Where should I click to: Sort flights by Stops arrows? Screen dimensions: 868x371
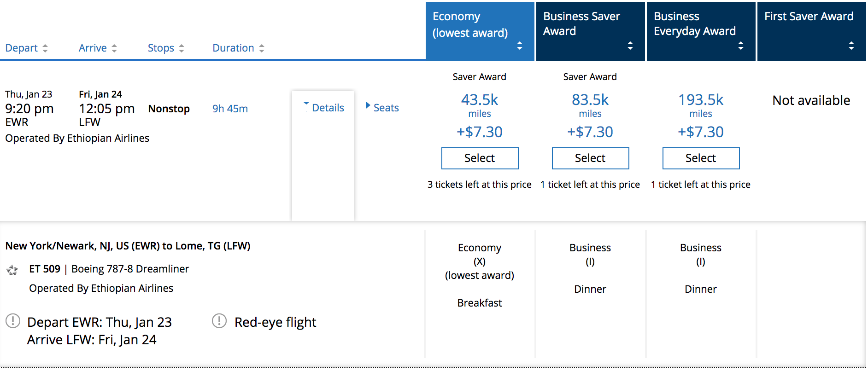182,48
